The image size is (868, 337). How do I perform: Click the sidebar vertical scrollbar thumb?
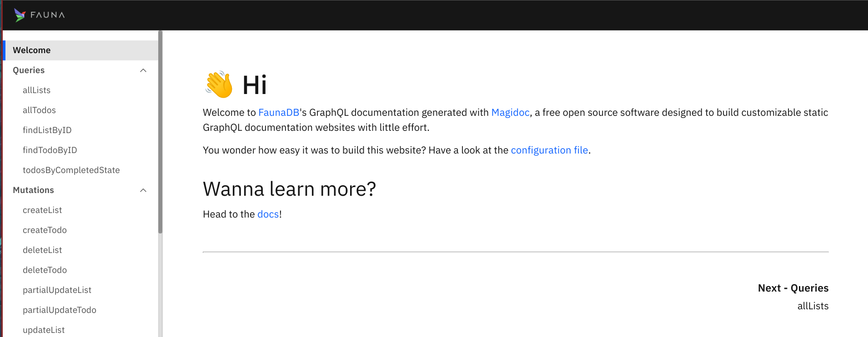(x=160, y=132)
